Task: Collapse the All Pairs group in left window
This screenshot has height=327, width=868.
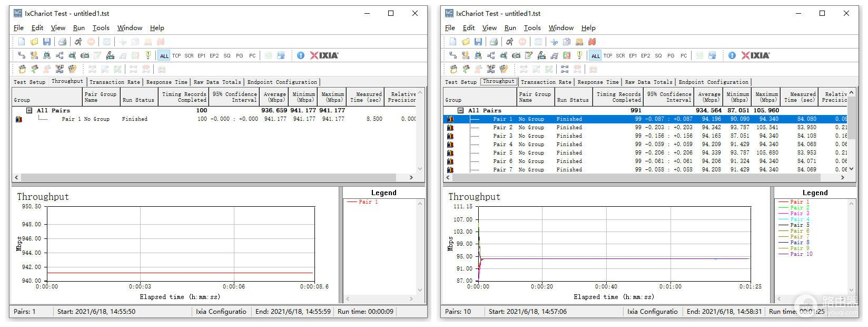Action: pyautogui.click(x=29, y=110)
